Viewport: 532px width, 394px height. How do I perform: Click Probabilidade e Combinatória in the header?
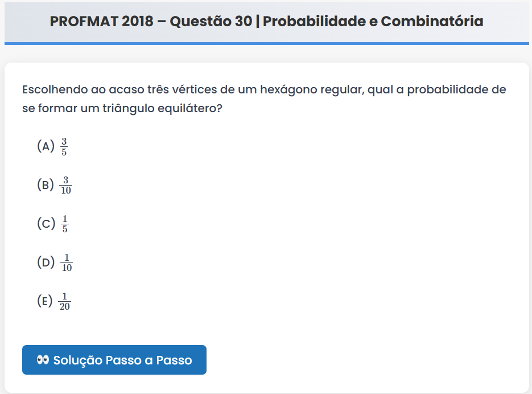(x=373, y=22)
